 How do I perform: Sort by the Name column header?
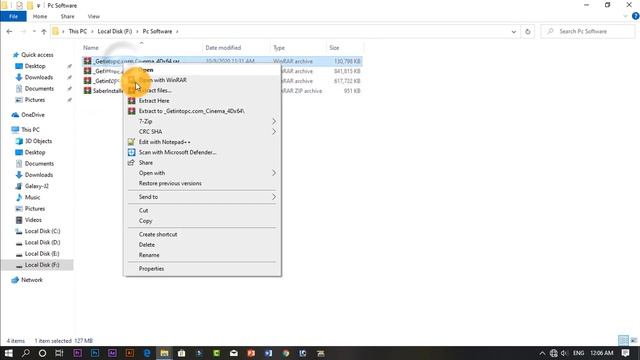tap(91, 48)
